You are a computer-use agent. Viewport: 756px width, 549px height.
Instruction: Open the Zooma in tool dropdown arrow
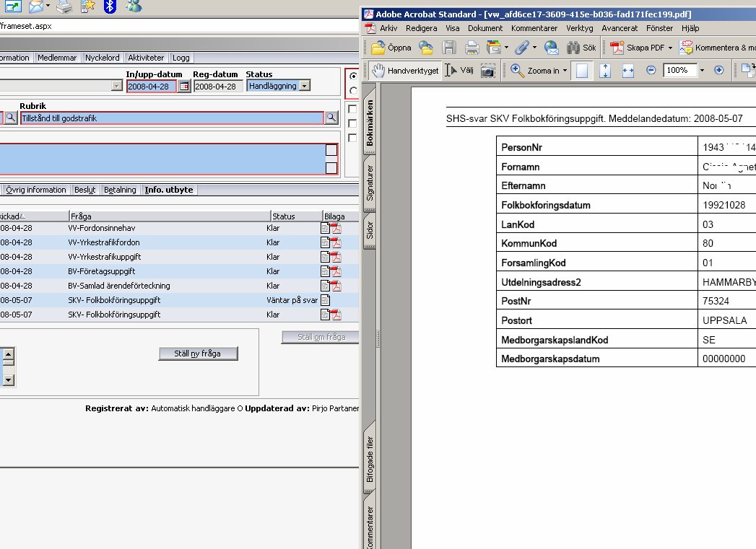pyautogui.click(x=565, y=71)
